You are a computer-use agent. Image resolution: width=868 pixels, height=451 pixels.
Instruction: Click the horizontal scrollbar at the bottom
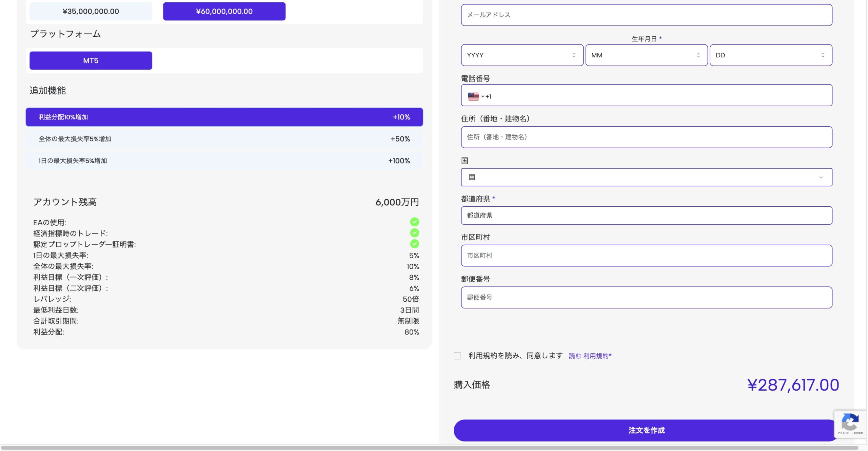coord(431,448)
